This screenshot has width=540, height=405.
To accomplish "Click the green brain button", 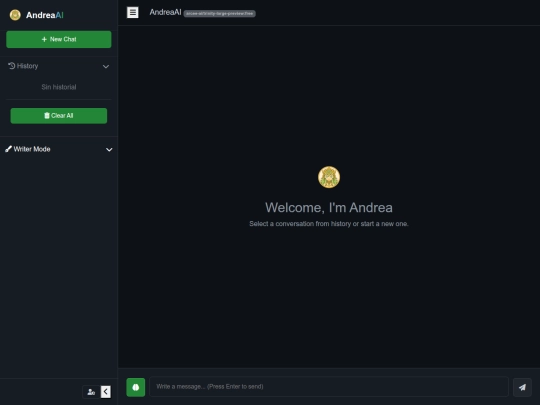I will click(x=136, y=387).
